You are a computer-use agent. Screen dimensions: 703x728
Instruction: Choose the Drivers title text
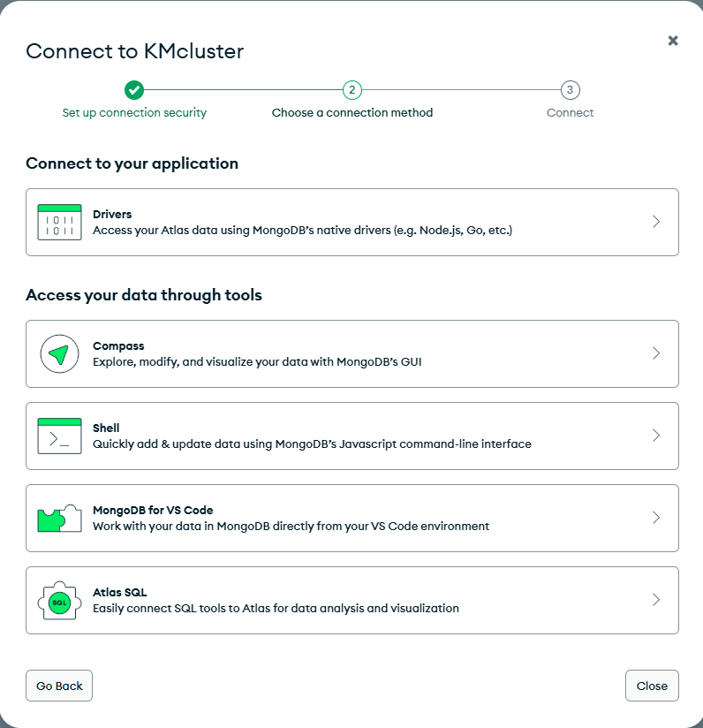(112, 214)
